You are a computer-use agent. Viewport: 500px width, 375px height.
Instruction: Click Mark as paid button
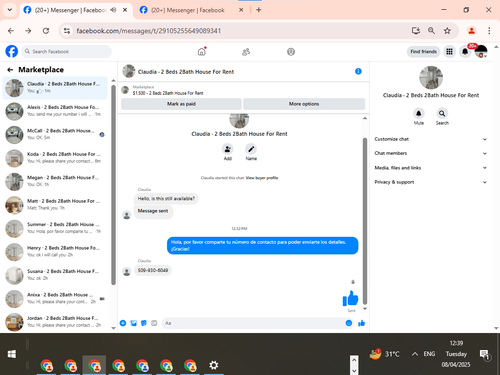181,104
